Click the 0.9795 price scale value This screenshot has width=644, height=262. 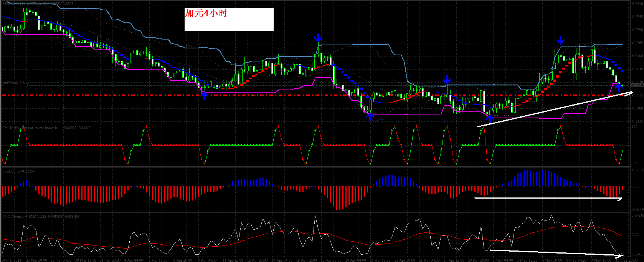637,17
